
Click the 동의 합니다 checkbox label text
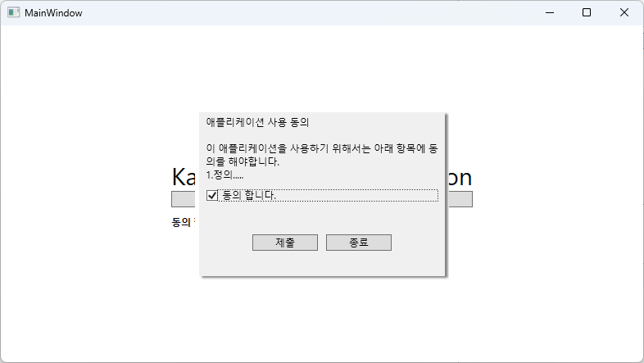(249, 195)
